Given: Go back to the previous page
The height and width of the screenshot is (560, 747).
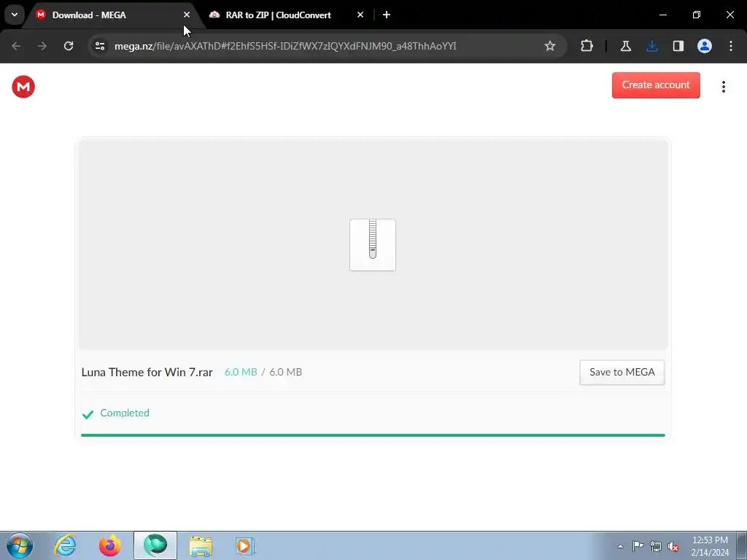Looking at the screenshot, I should tap(16, 46).
